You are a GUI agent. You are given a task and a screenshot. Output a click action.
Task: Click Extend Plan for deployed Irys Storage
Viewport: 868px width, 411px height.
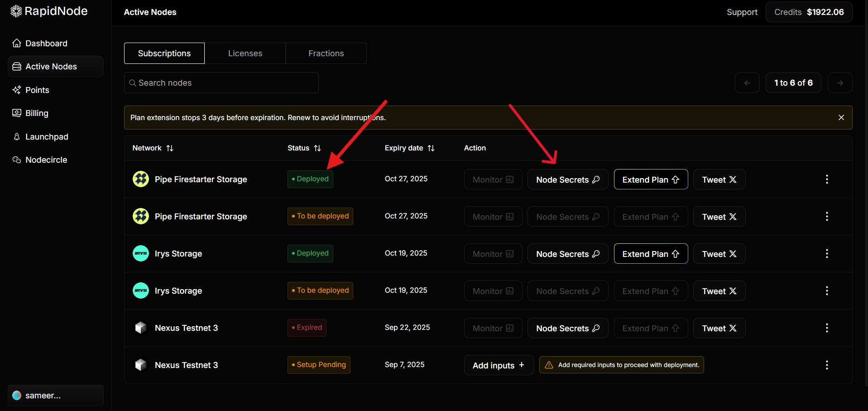click(x=650, y=254)
